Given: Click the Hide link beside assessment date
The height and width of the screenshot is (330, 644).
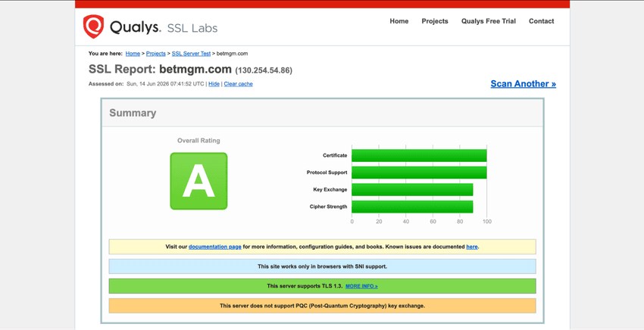Looking at the screenshot, I should click(x=214, y=84).
